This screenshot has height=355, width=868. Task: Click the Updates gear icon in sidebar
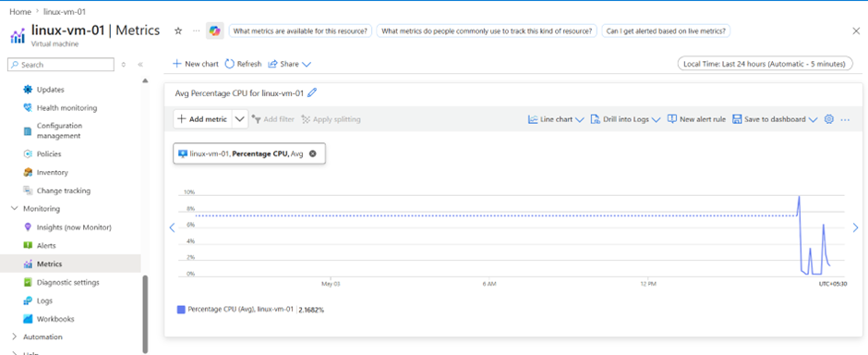pos(28,89)
